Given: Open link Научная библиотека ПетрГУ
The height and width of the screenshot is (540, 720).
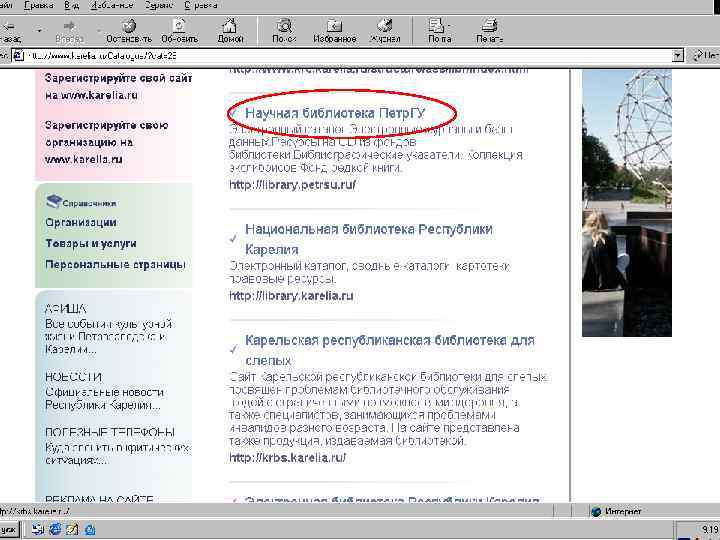Looking at the screenshot, I should coord(335,113).
